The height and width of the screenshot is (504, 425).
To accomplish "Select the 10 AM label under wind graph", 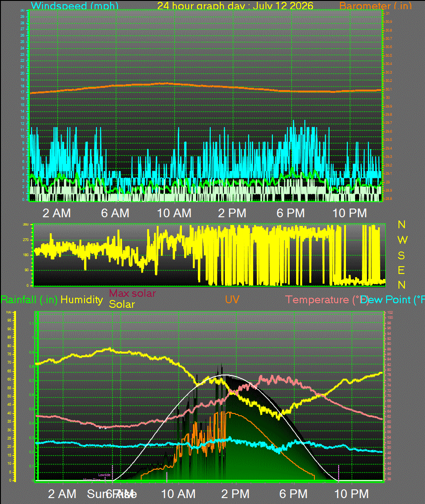I will 174,213.
